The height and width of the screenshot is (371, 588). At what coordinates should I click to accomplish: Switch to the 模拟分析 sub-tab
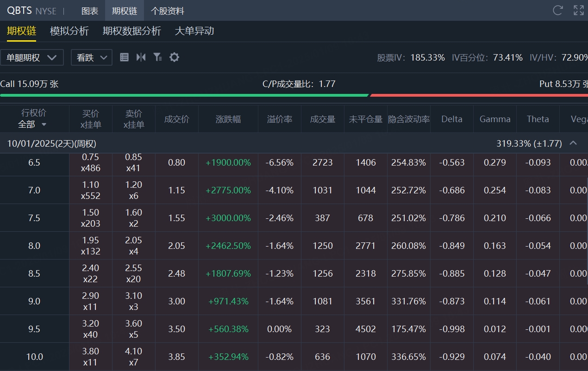click(69, 31)
